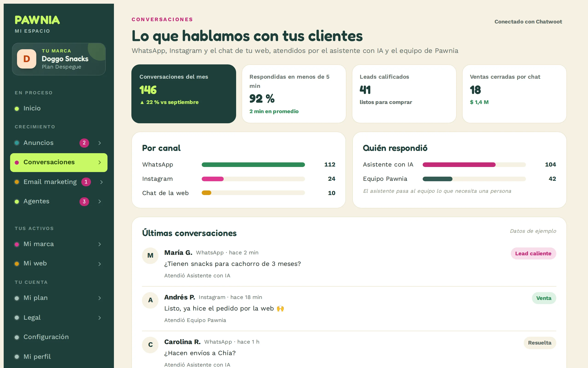The image size is (588, 368).
Task: Click Andrés P.'s A avatar
Action: coord(150,300)
